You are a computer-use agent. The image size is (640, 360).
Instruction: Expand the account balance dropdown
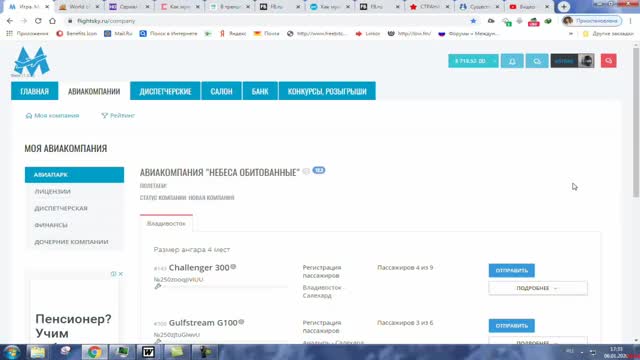pos(473,61)
